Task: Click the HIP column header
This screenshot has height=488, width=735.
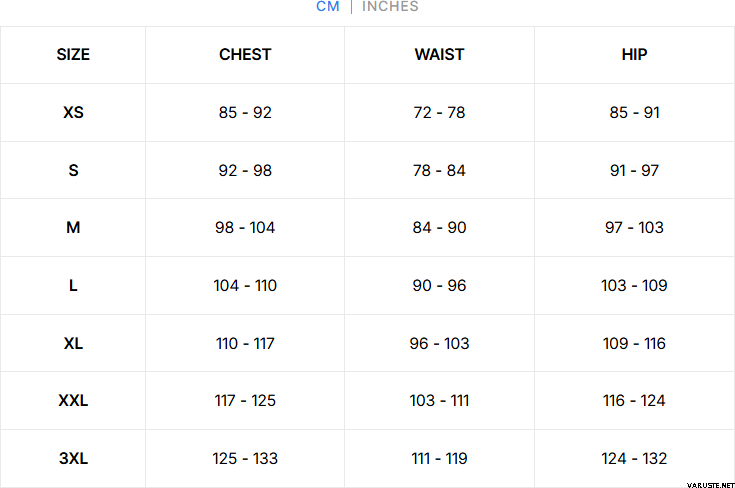Action: tap(634, 55)
